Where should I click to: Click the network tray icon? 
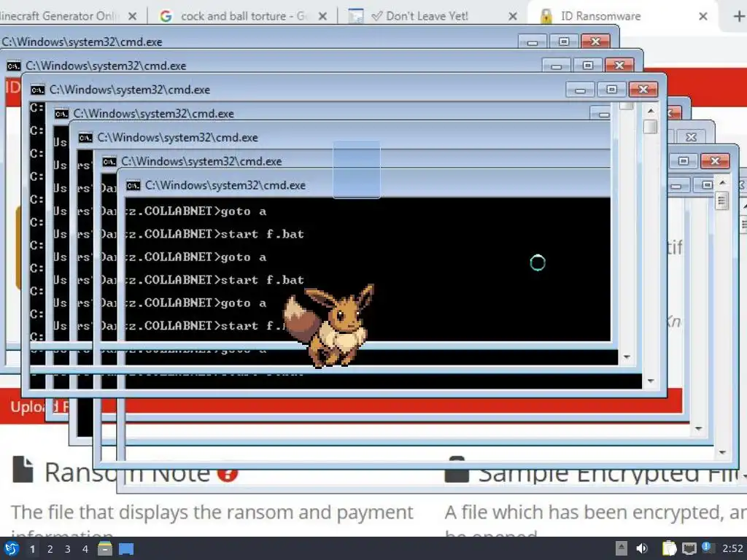[689, 549]
